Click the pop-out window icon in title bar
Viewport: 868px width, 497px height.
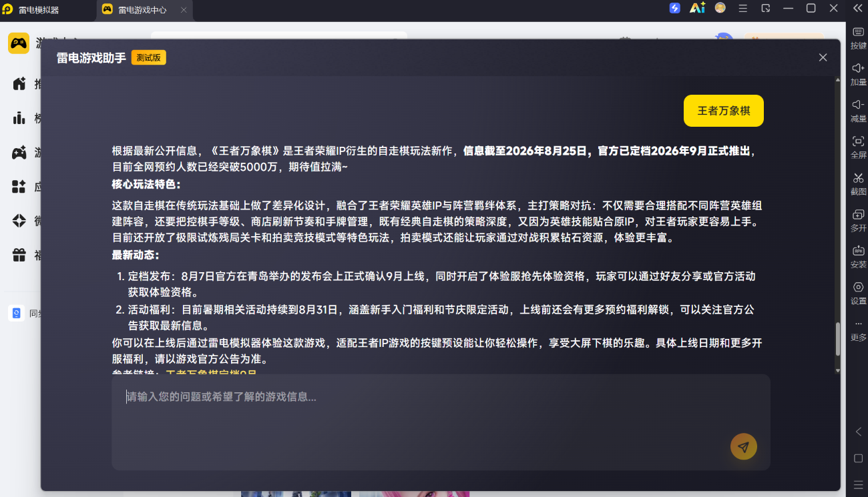click(766, 8)
